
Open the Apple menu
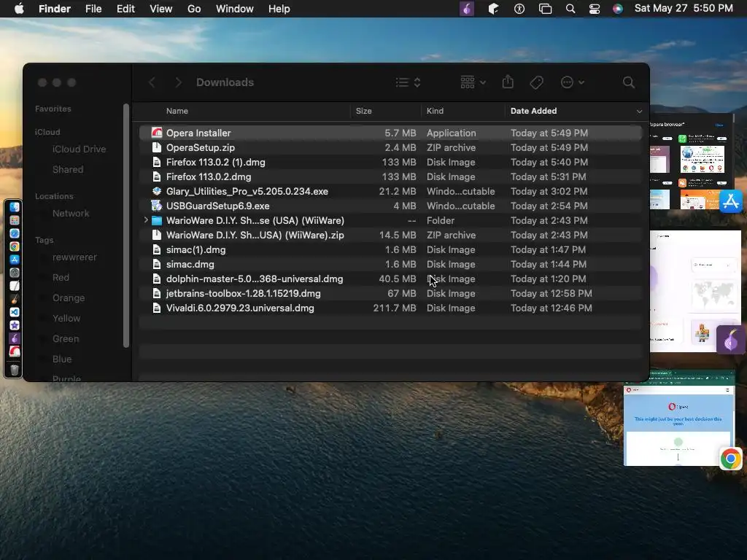click(x=19, y=9)
